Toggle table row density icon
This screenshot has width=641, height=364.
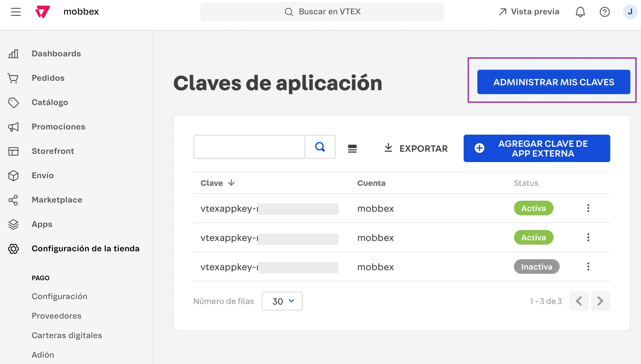coord(352,149)
